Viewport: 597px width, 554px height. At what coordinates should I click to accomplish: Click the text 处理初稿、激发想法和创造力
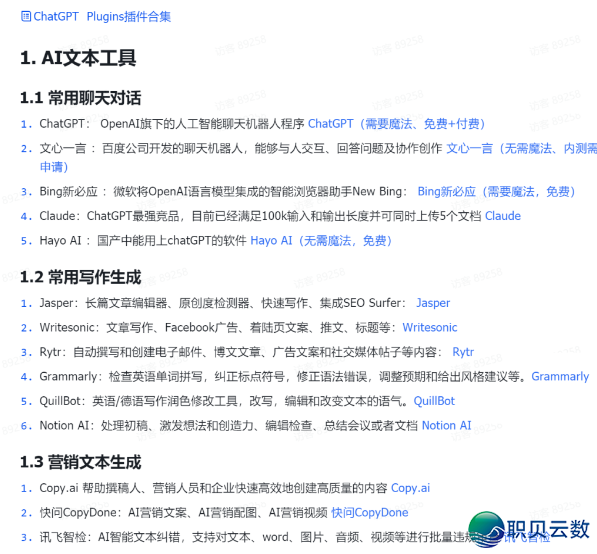click(x=177, y=425)
